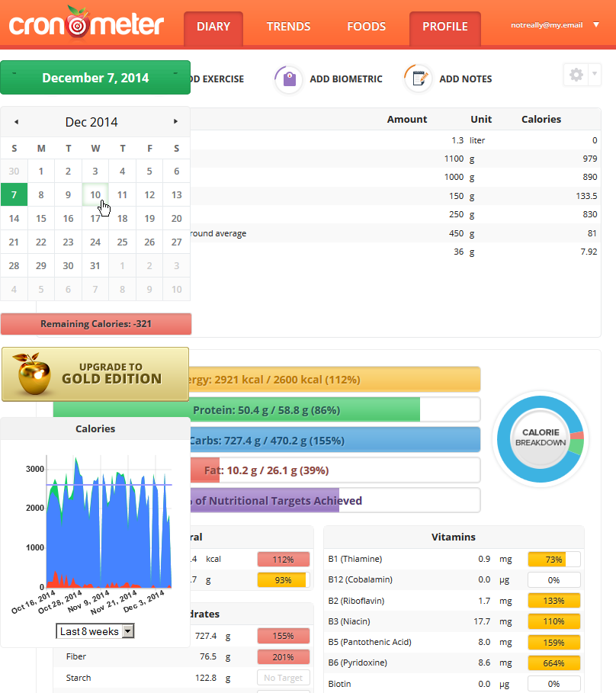Advance the calendar to the next month
The width and height of the screenshot is (616, 693).
175,122
